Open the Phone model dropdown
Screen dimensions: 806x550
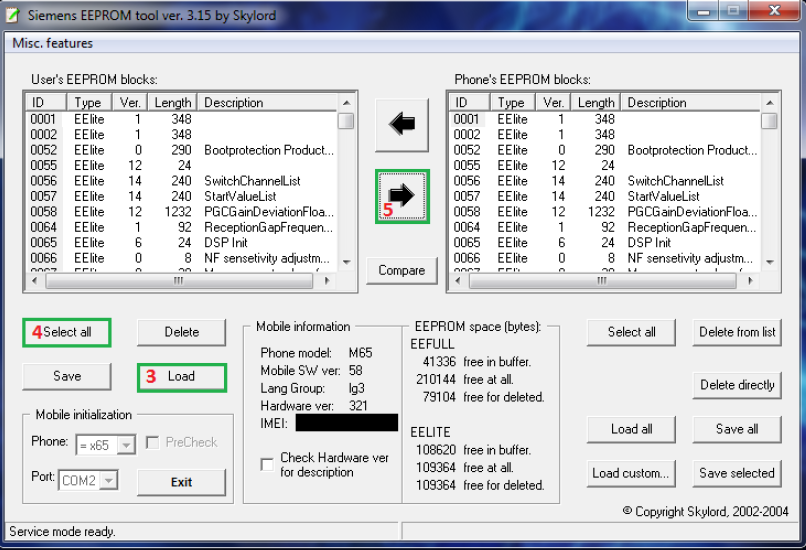point(126,445)
